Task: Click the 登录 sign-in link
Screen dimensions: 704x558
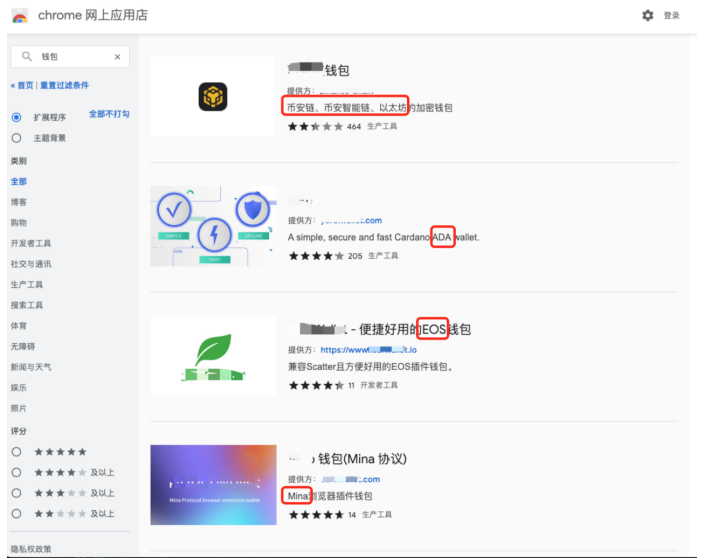Action: pos(672,16)
